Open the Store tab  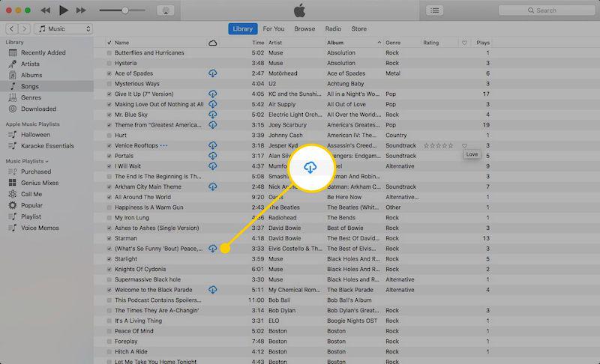(359, 29)
